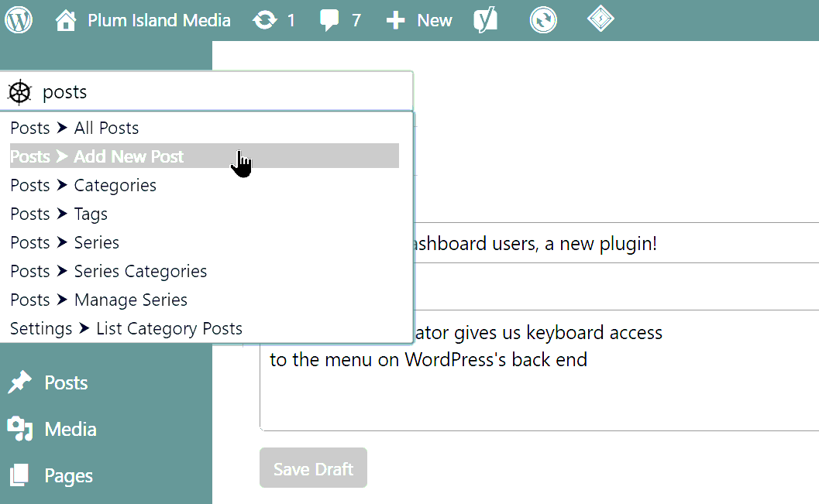Choose Posts > Add New Post result

(205, 156)
